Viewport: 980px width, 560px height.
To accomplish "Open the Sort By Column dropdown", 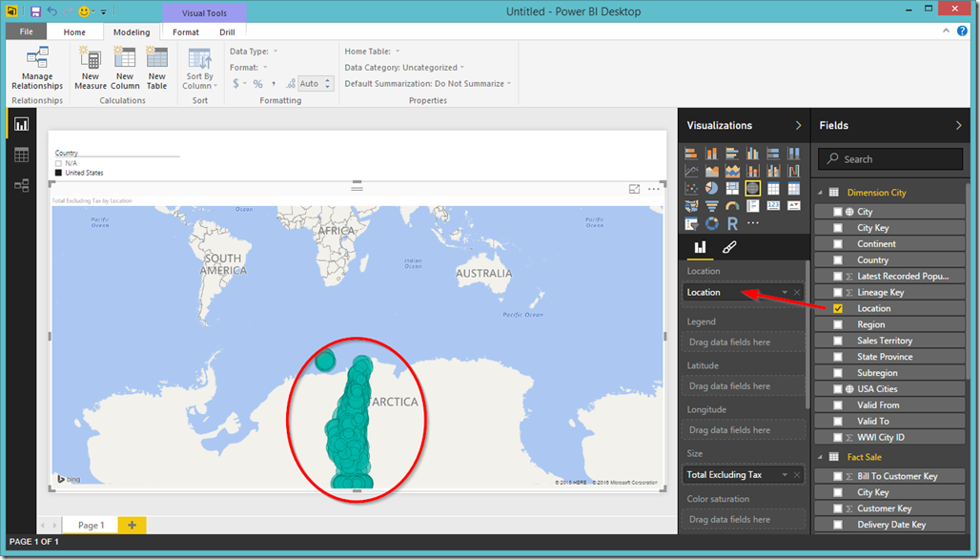I will [200, 69].
